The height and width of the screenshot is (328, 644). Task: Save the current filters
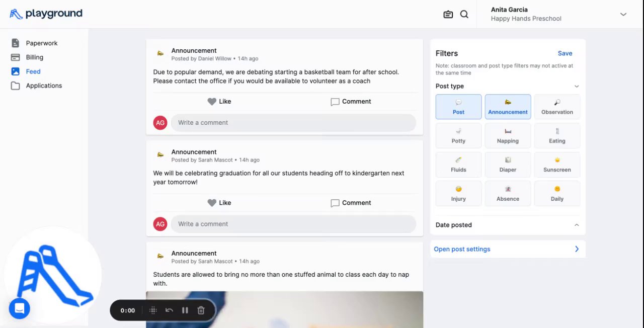point(565,53)
